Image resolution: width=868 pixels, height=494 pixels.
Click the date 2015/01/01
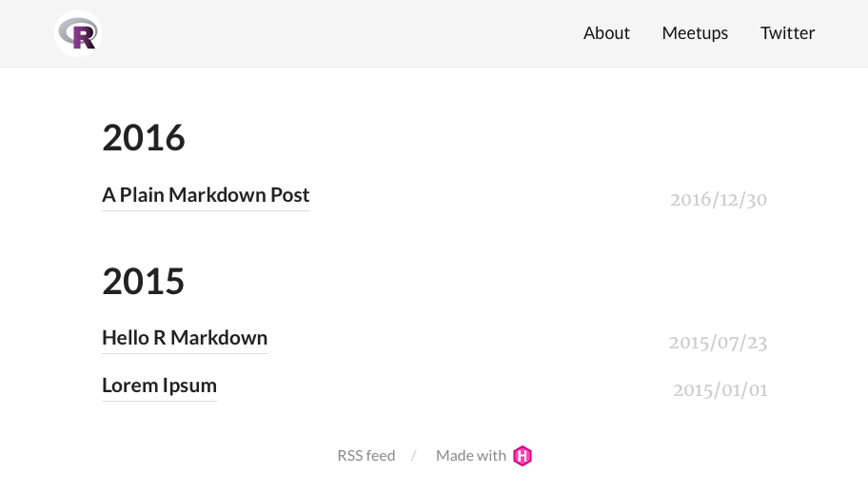point(720,390)
